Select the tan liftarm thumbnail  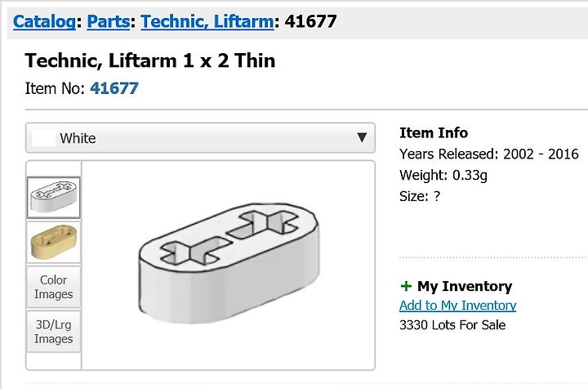[54, 242]
